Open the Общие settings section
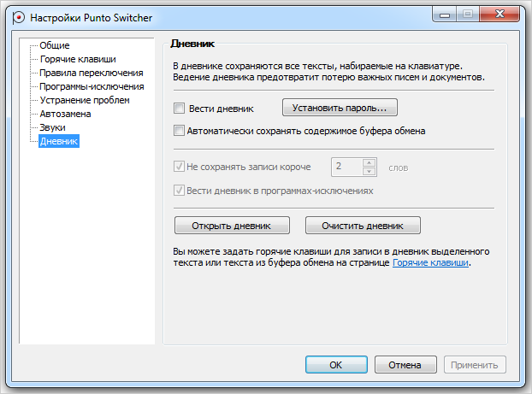The image size is (532, 394). [54, 45]
